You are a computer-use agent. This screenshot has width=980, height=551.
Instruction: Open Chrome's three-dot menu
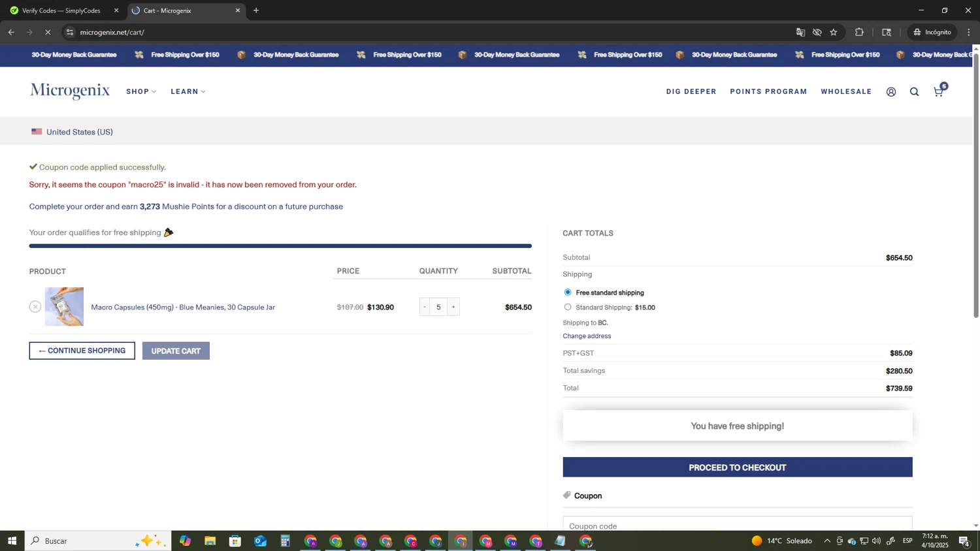click(x=969, y=32)
